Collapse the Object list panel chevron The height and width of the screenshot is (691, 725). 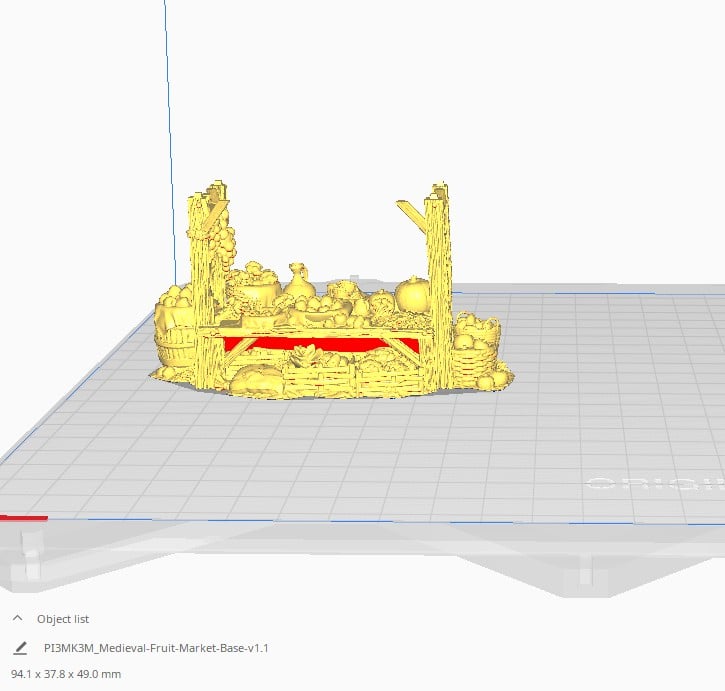pos(17,619)
